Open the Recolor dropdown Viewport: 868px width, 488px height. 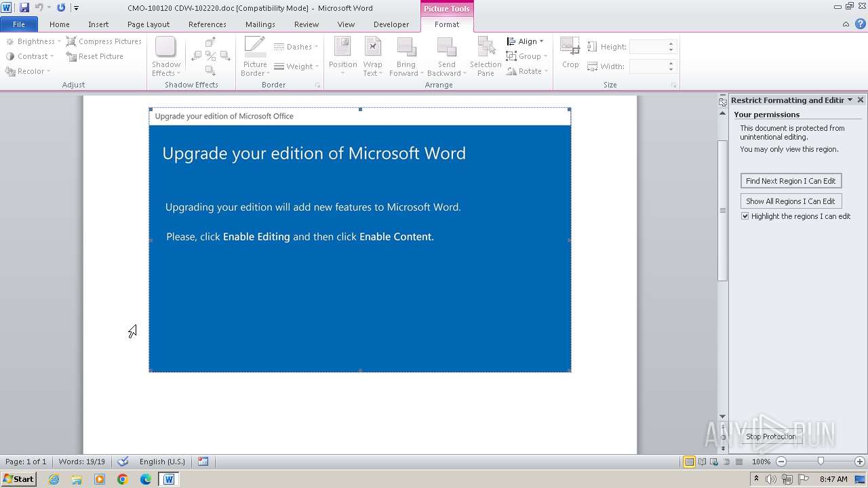point(28,71)
